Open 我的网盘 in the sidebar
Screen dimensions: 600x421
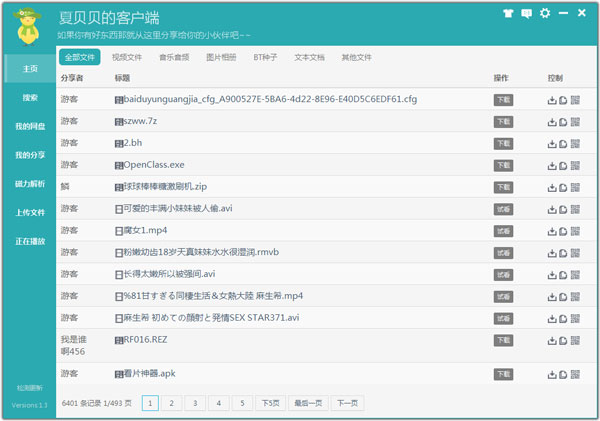click(30, 126)
